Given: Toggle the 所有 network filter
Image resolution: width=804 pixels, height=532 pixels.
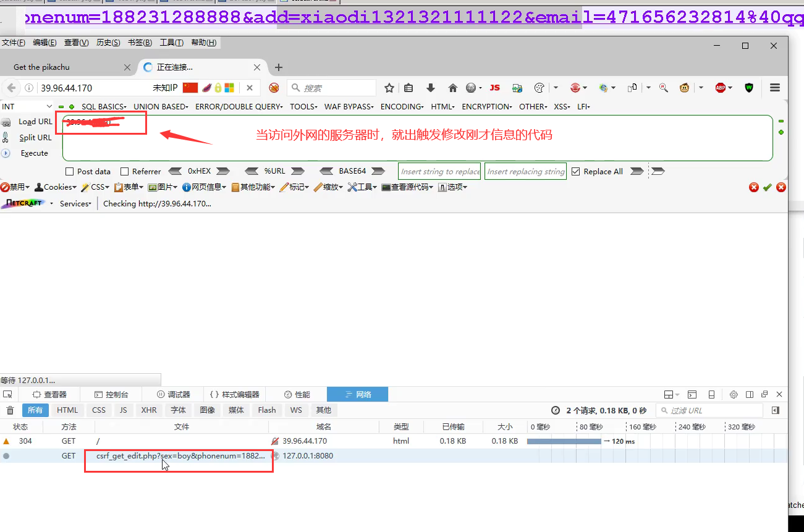Looking at the screenshot, I should (x=35, y=410).
